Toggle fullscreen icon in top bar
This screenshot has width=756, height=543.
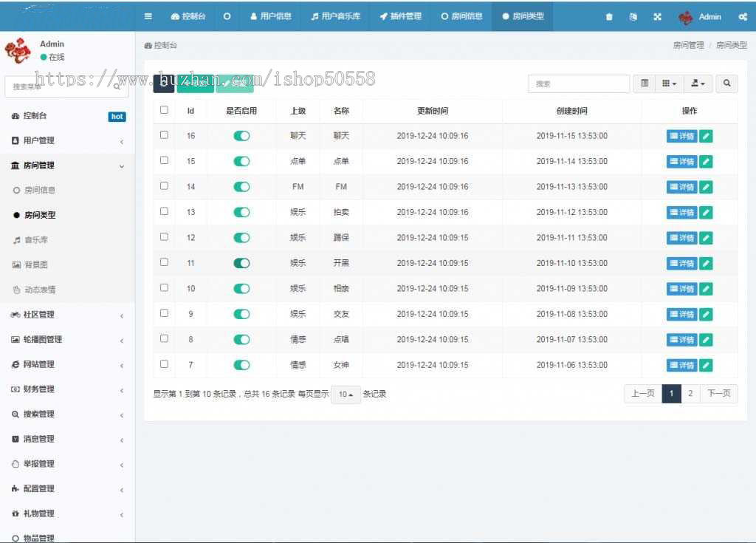[657, 17]
